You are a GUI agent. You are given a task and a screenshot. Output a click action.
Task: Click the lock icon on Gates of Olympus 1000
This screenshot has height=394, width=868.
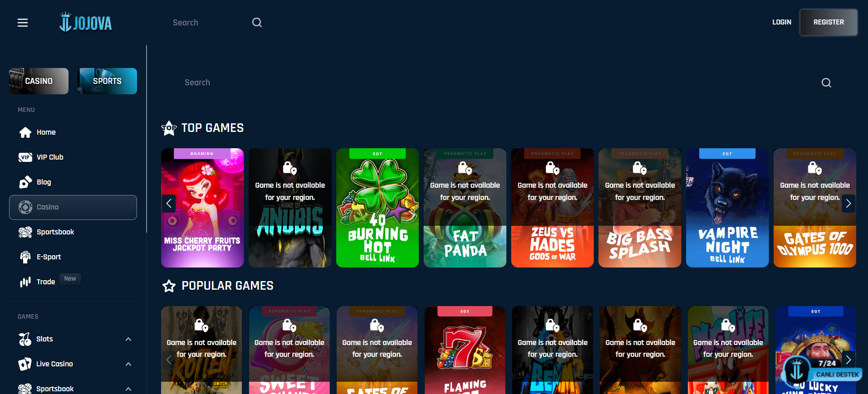[815, 168]
